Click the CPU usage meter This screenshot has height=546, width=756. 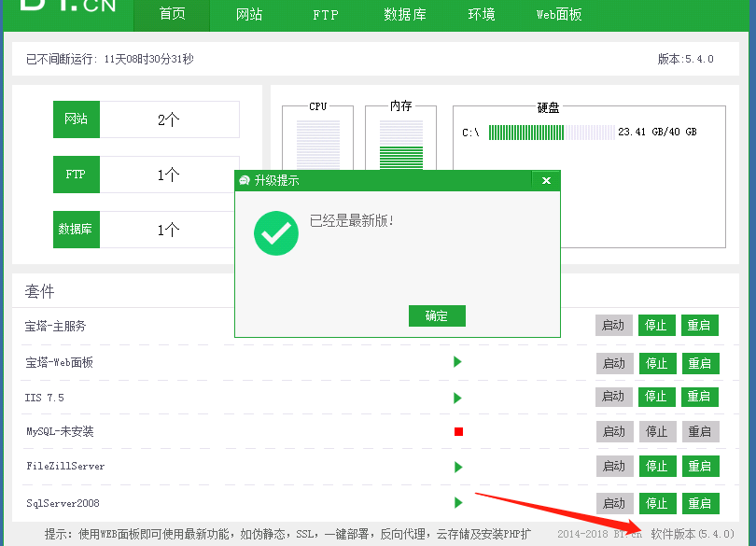[317, 144]
